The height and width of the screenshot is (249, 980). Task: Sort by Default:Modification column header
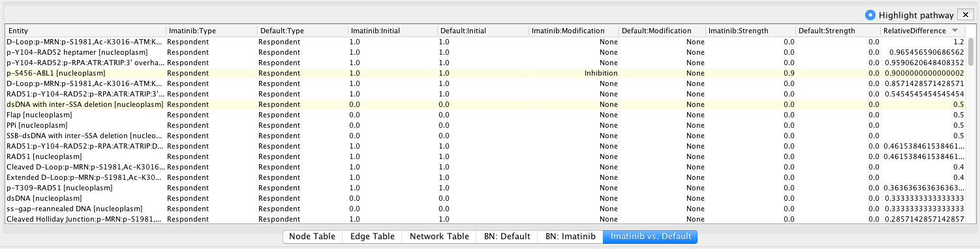pyautogui.click(x=662, y=31)
